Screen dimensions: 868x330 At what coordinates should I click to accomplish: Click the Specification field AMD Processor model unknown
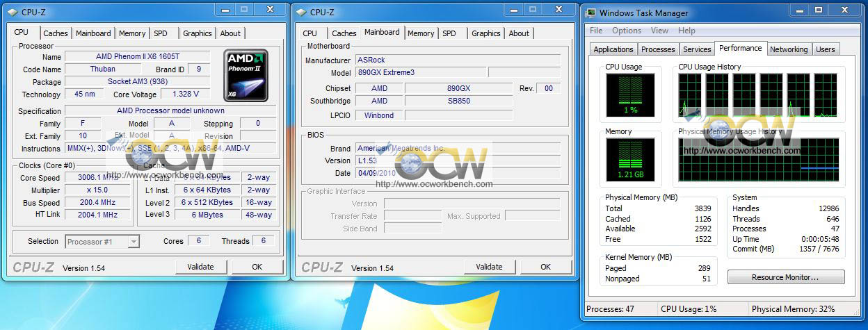[170, 111]
